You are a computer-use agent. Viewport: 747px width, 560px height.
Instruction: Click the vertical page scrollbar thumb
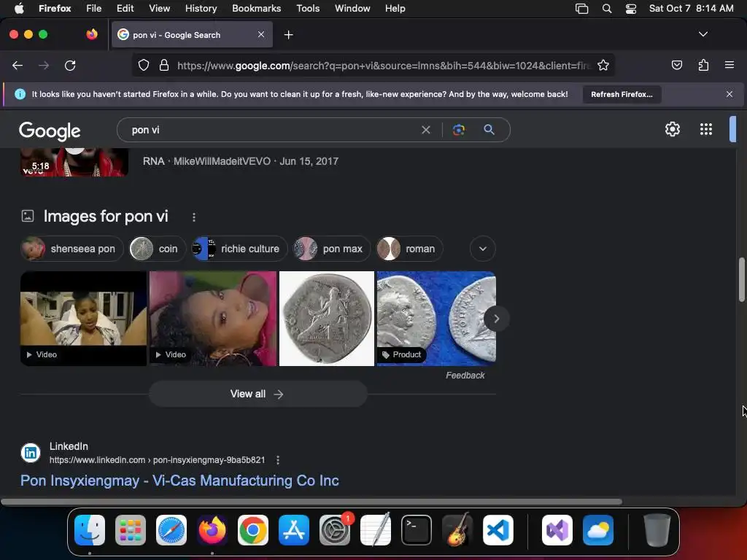click(741, 279)
